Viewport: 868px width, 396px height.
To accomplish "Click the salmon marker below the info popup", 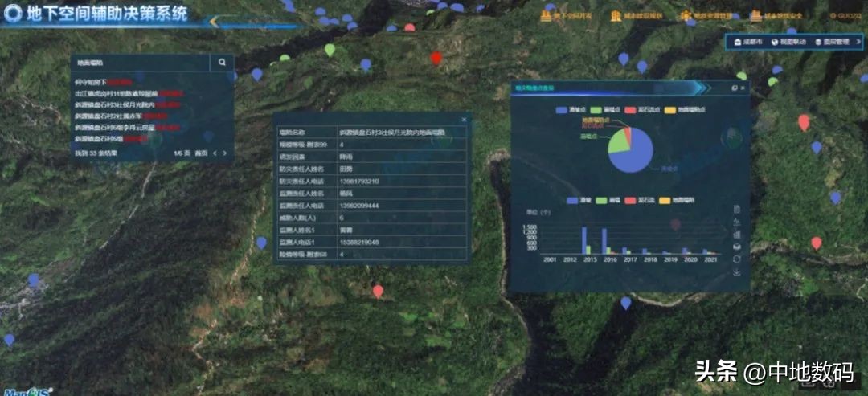I will click(x=378, y=292).
